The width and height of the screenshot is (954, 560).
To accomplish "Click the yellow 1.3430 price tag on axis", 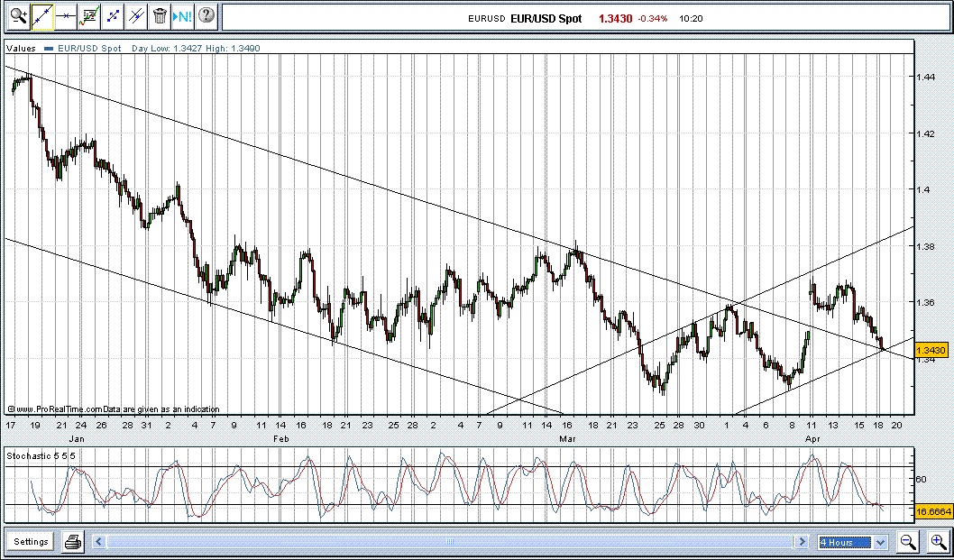I will click(931, 350).
